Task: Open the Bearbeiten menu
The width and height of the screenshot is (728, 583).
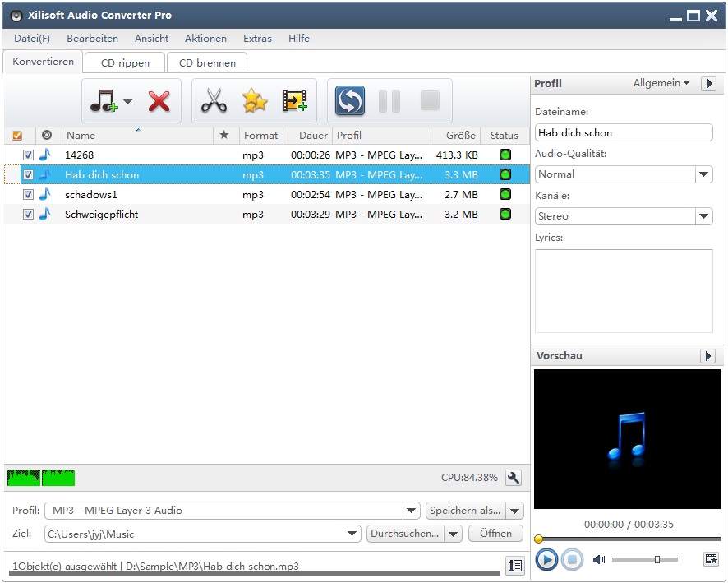Action: (92, 39)
